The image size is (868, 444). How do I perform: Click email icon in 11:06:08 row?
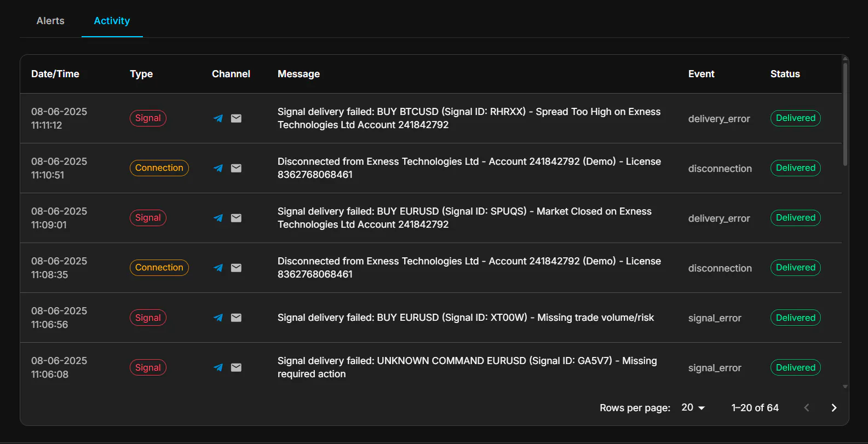point(236,367)
